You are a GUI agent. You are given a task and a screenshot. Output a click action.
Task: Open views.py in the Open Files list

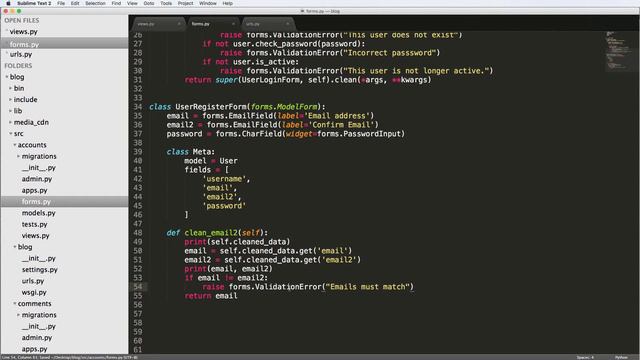[x=23, y=31]
